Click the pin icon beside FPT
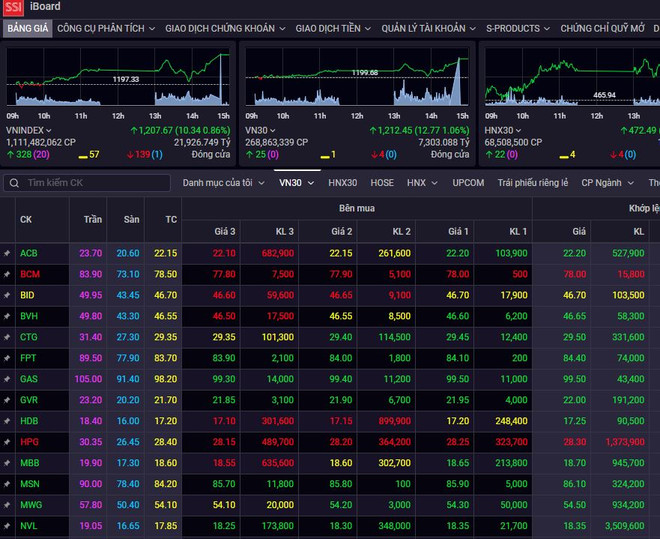The image size is (660, 539). pyautogui.click(x=7, y=358)
